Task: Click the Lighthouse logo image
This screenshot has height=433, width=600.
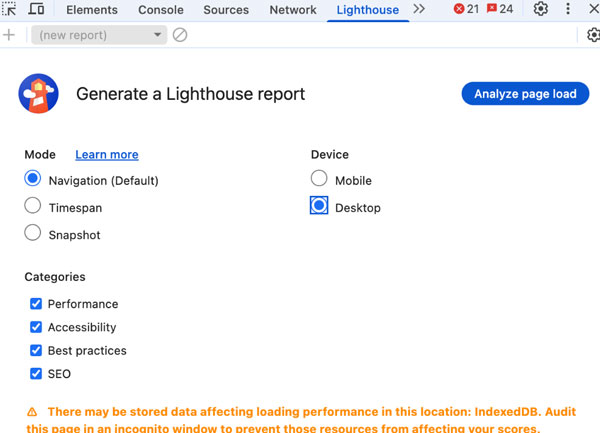Action: click(x=39, y=94)
